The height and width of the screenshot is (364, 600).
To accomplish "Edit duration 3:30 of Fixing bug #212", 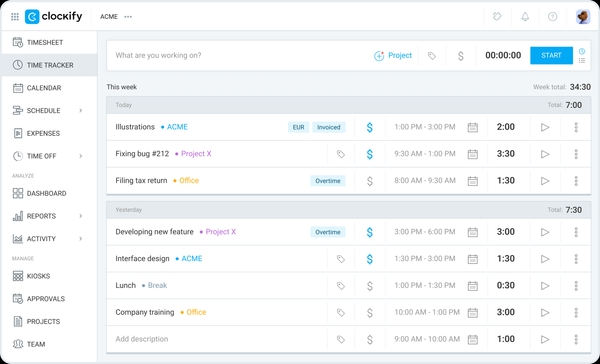I will click(x=505, y=154).
